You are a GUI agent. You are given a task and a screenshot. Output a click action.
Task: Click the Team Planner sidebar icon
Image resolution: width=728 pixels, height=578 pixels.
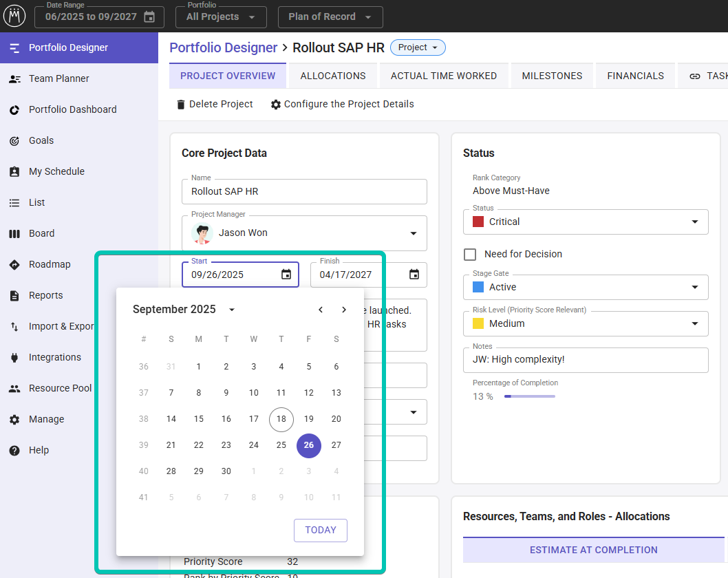coord(14,78)
